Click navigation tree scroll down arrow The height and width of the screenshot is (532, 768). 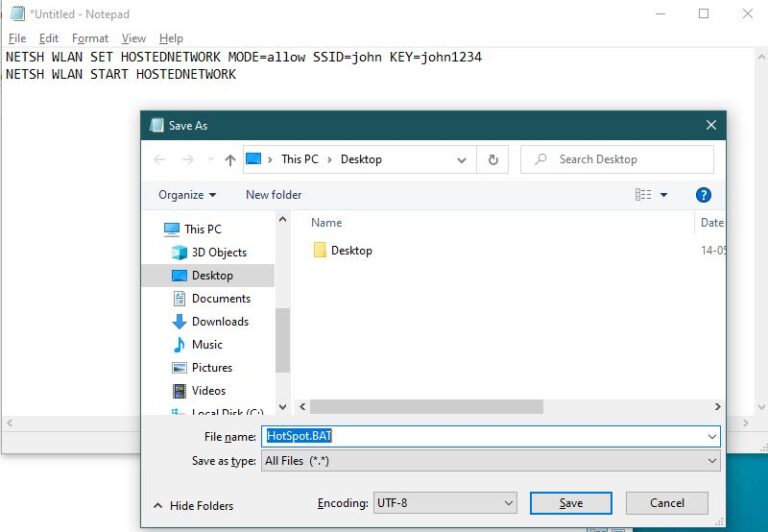(x=282, y=407)
